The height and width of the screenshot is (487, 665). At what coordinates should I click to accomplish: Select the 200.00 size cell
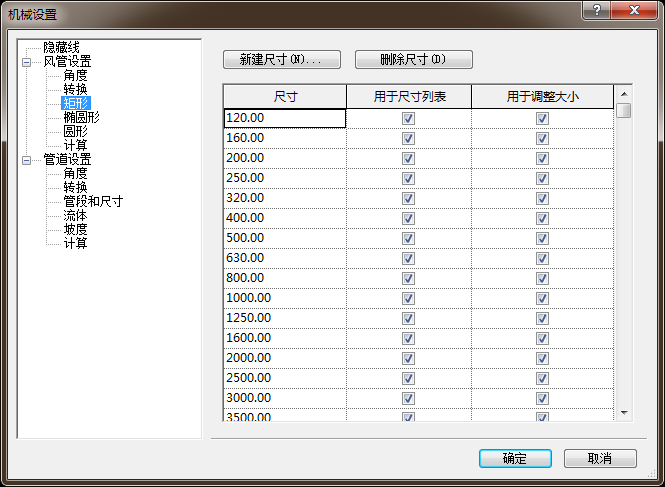pyautogui.click(x=285, y=158)
